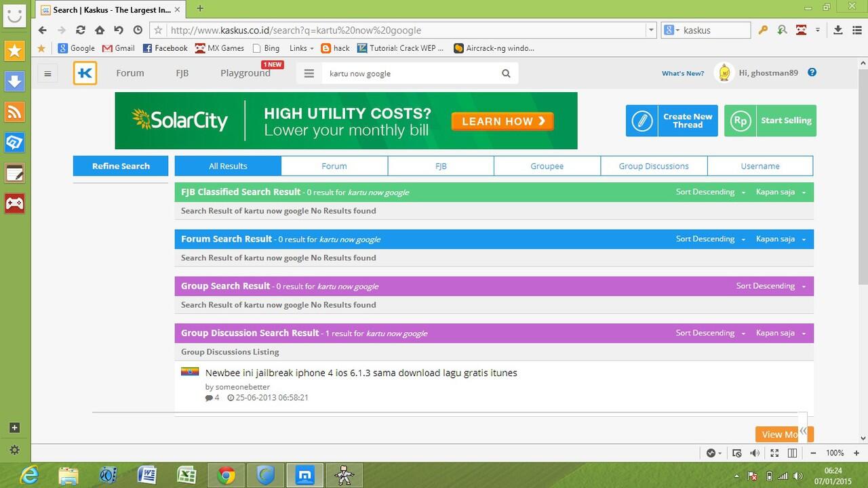Expand the Links bookmark folder
Image resolution: width=868 pixels, height=488 pixels.
(301, 48)
